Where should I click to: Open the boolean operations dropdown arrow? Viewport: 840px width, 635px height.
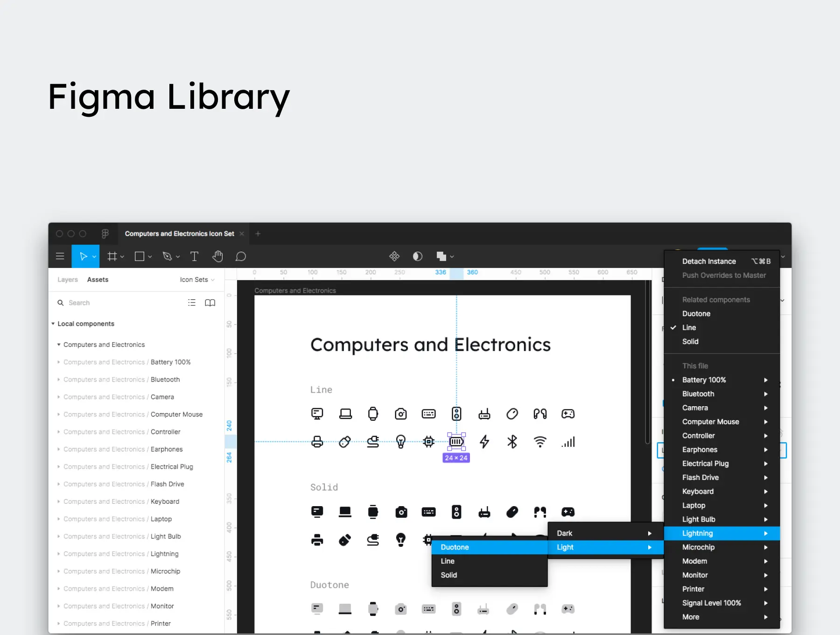point(452,257)
